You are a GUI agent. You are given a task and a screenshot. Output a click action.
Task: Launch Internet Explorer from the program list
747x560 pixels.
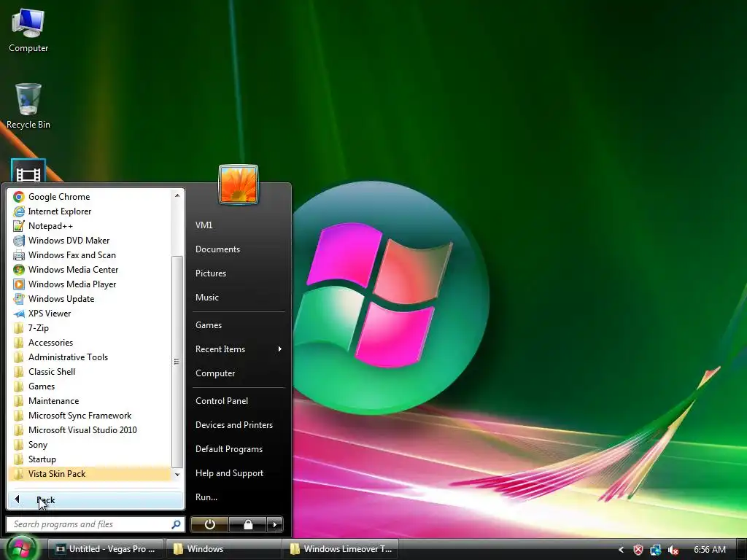90,211
